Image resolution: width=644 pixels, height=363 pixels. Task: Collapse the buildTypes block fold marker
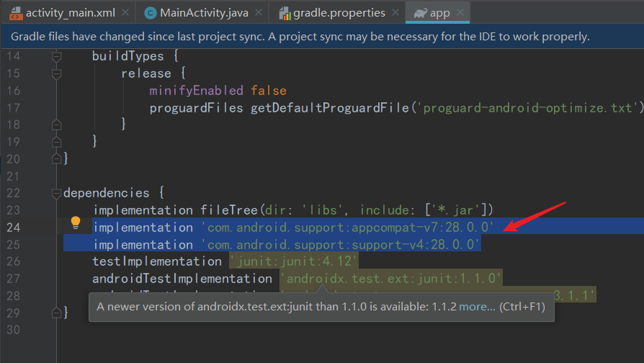57,56
